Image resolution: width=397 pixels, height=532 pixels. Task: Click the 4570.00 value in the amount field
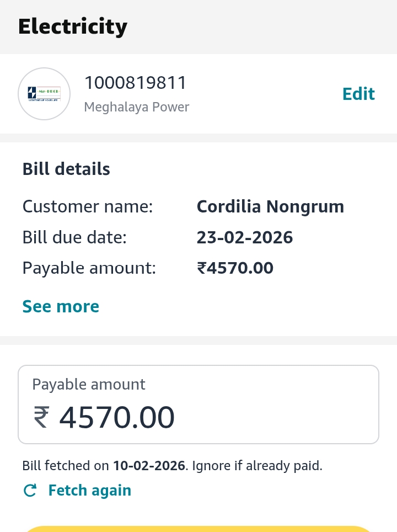pos(117,417)
